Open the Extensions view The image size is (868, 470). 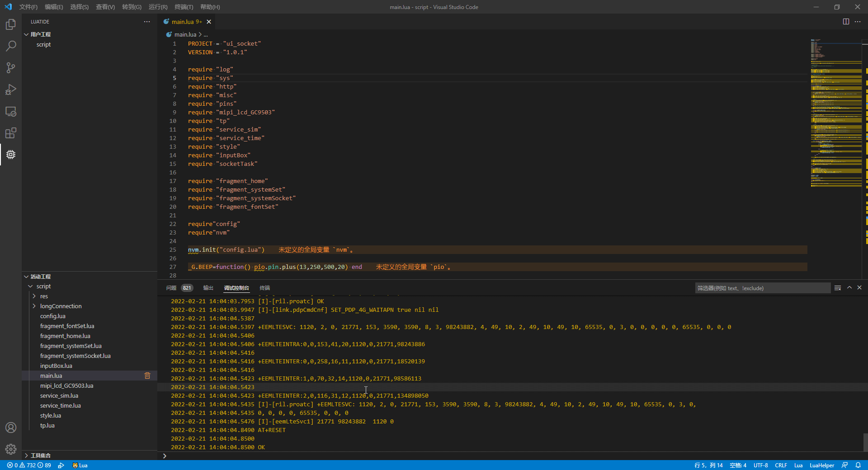11,133
